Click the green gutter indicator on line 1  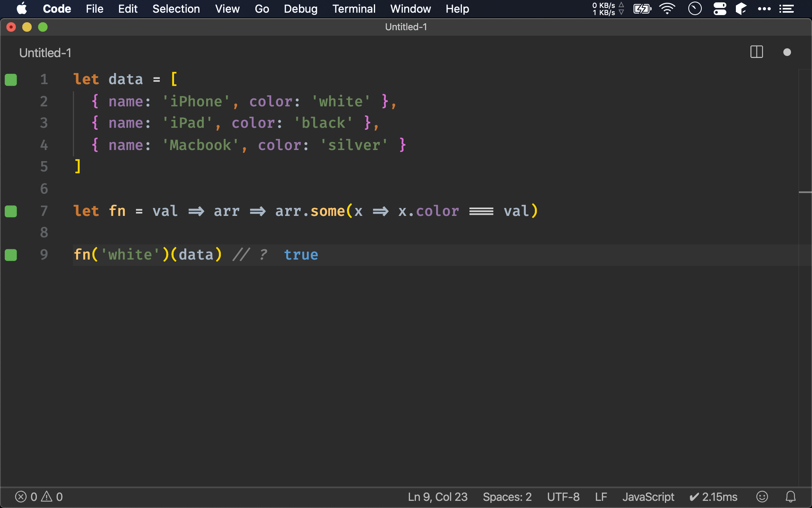(11, 80)
